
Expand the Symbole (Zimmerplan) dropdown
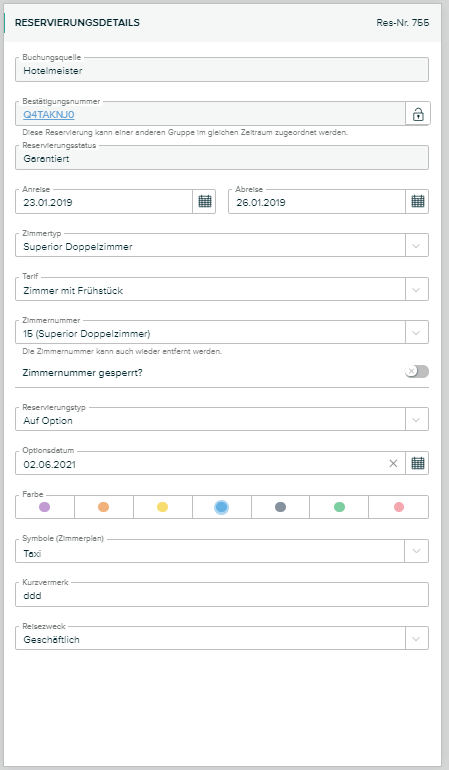[x=417, y=551]
